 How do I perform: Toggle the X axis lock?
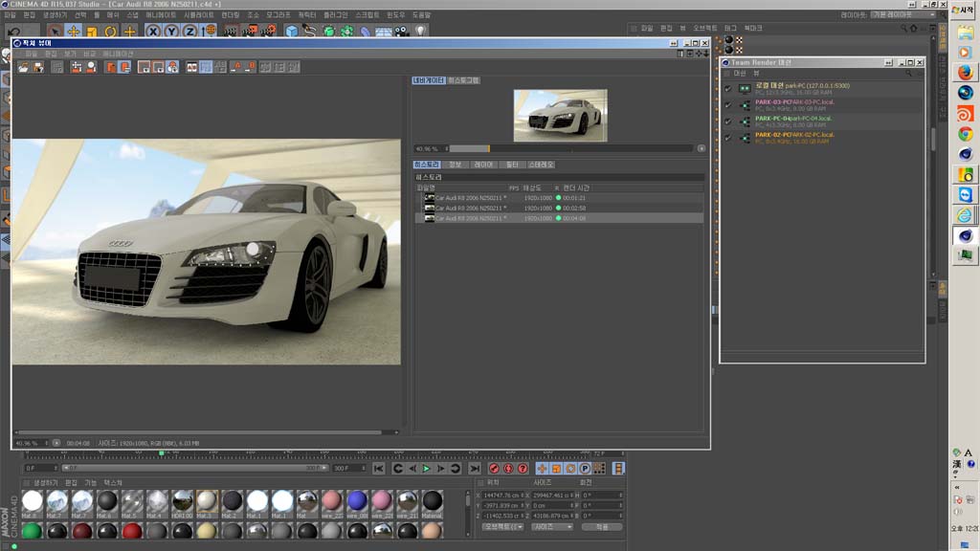[x=152, y=31]
